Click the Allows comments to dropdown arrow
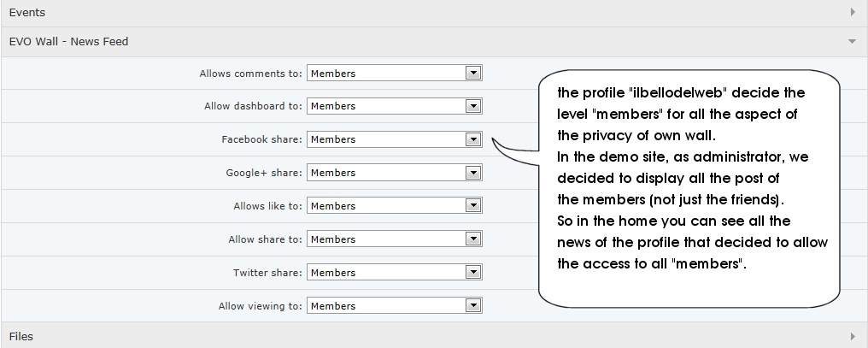The image size is (868, 348). 473,74
